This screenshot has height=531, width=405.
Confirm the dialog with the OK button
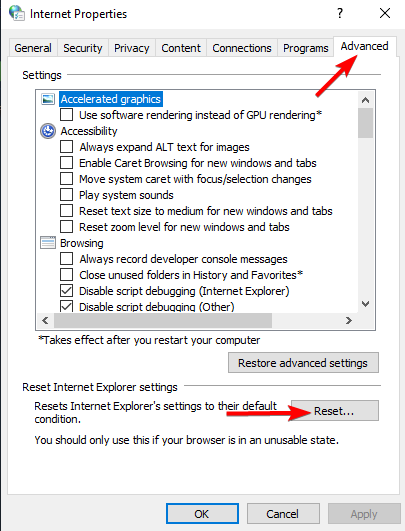click(202, 514)
